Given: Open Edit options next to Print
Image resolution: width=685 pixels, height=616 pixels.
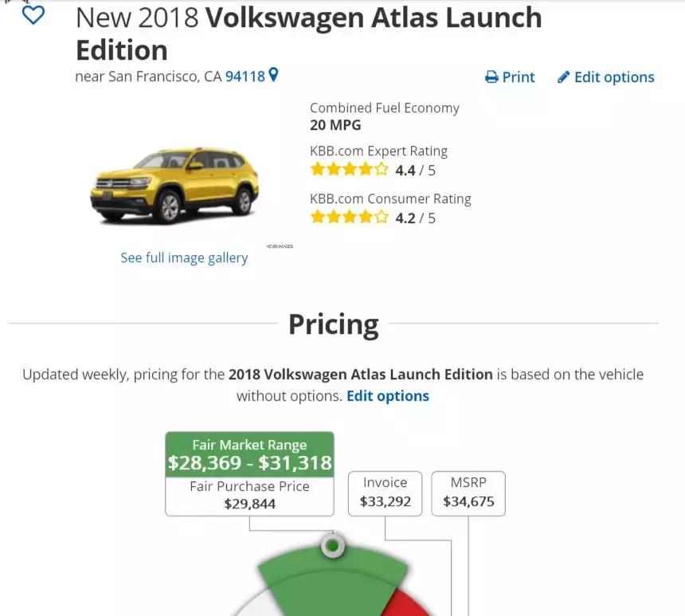Looking at the screenshot, I should pos(614,77).
